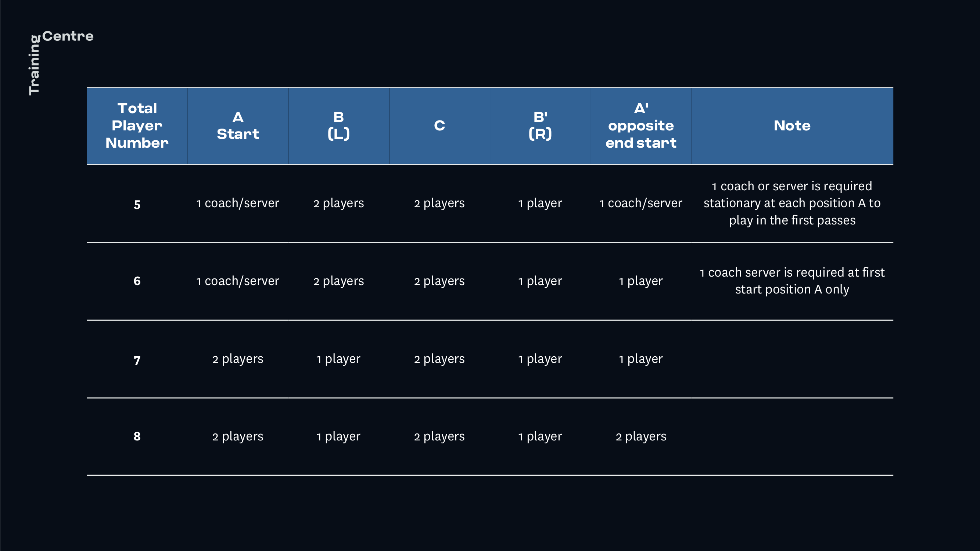980x551 pixels.
Task: Click the B (L) column header
Action: (338, 126)
